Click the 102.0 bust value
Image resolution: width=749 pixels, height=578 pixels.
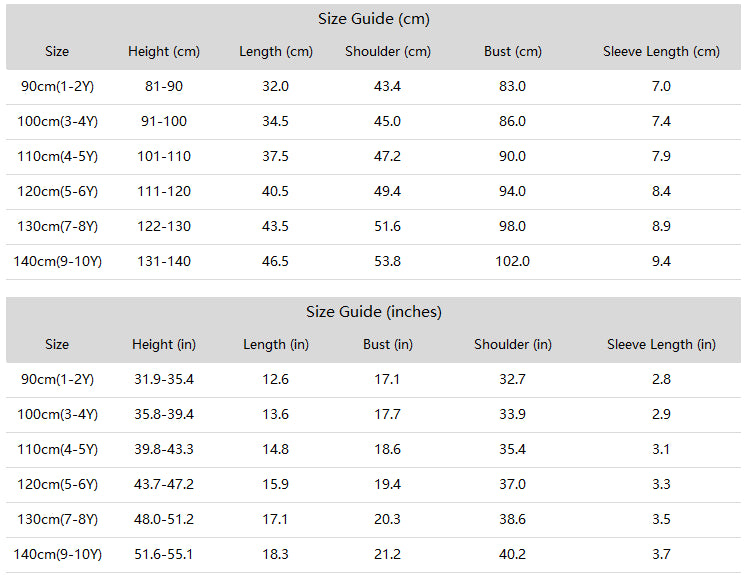tap(513, 261)
